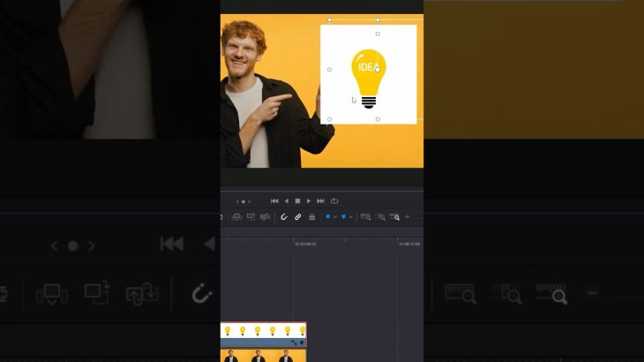Click the Replace Clip tool
644x362 pixels.
[265, 216]
